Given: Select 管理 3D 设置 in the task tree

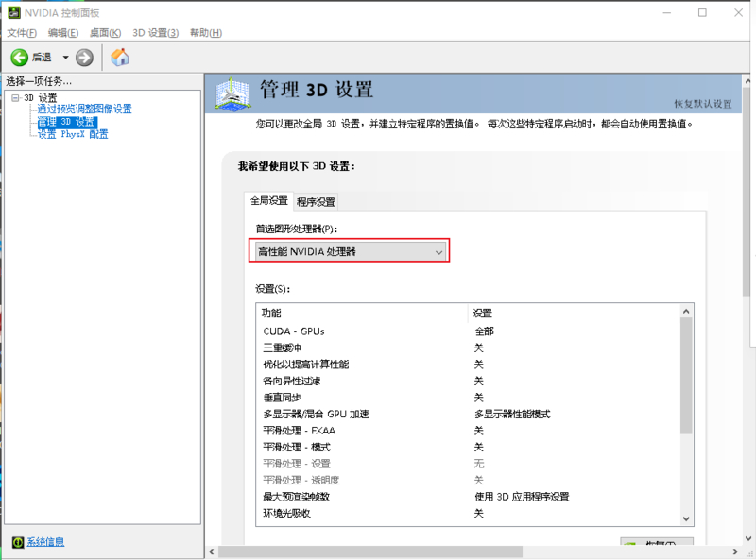Looking at the screenshot, I should coord(67,122).
